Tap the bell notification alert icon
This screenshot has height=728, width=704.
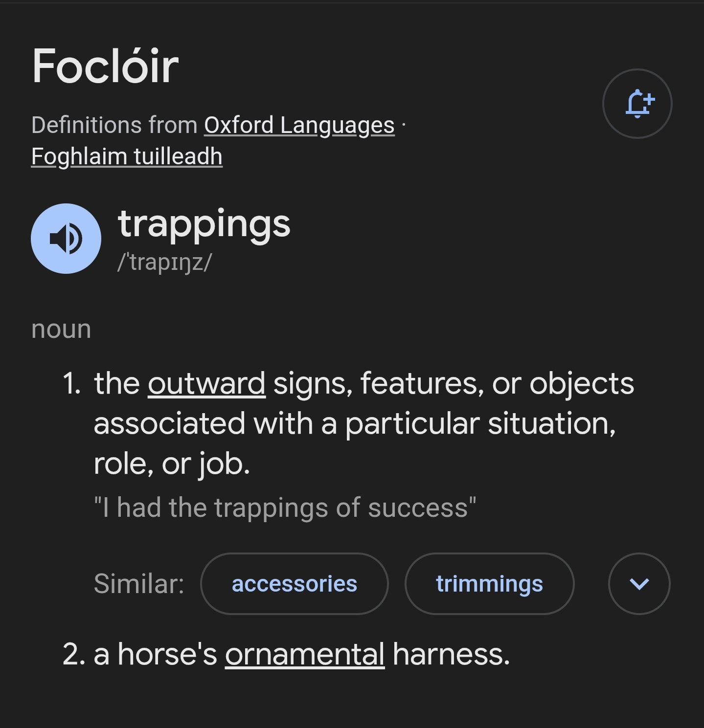pos(637,104)
